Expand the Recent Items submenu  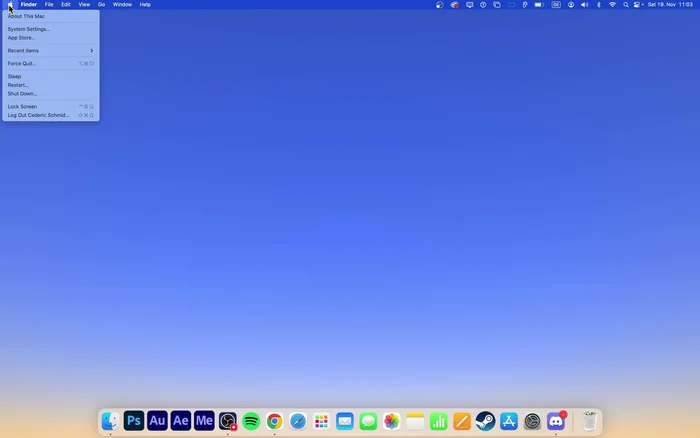50,50
